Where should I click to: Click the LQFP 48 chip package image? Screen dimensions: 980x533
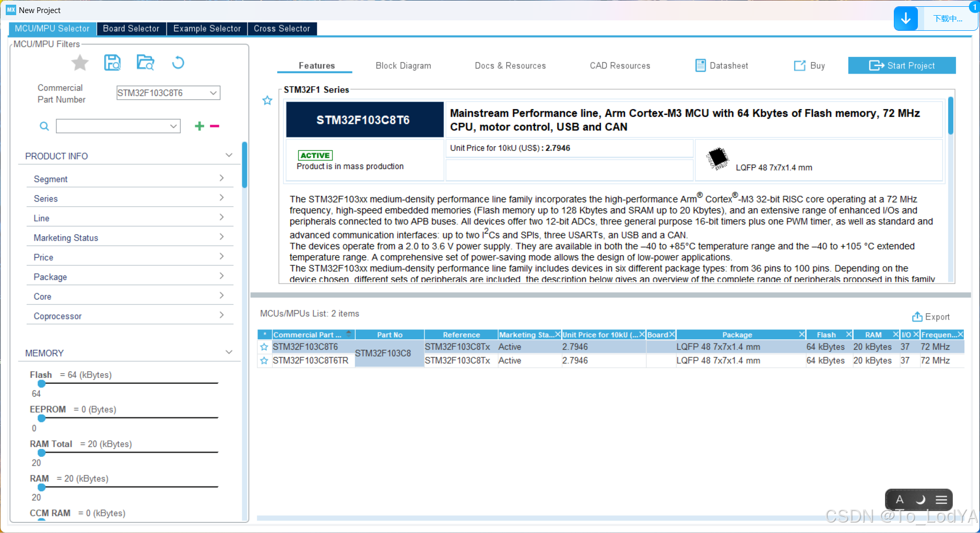pyautogui.click(x=717, y=158)
